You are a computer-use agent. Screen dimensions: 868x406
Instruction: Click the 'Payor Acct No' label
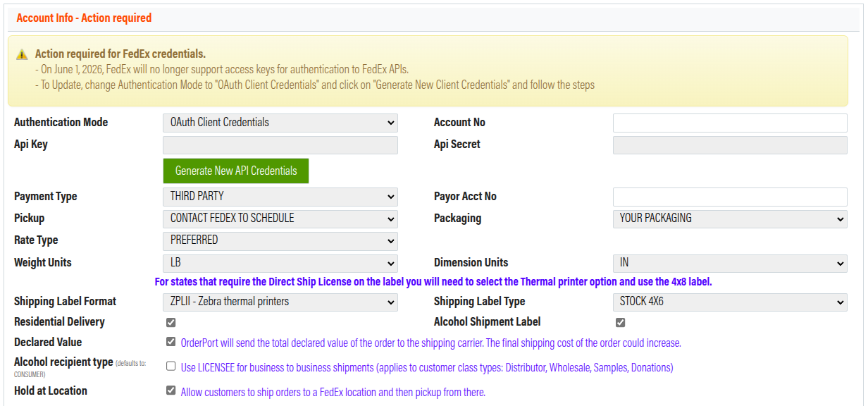465,197
